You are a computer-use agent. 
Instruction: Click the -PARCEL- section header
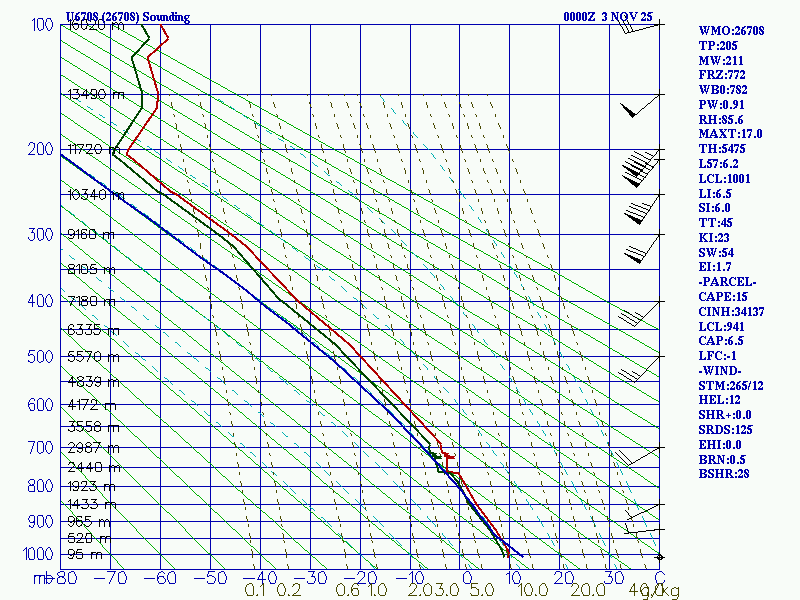[x=727, y=282]
